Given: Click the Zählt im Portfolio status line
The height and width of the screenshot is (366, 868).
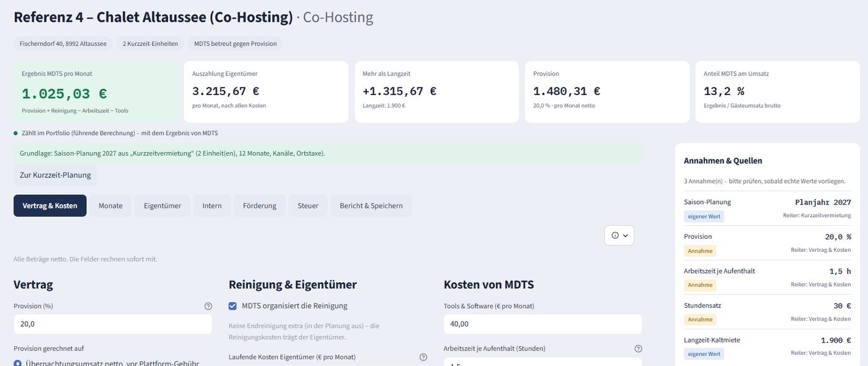Looking at the screenshot, I should click(116, 133).
